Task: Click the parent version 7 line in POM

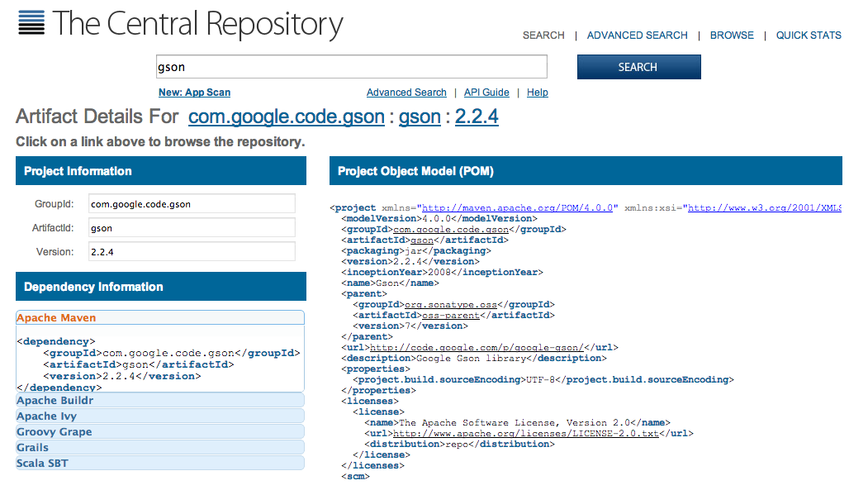Action: (410, 326)
